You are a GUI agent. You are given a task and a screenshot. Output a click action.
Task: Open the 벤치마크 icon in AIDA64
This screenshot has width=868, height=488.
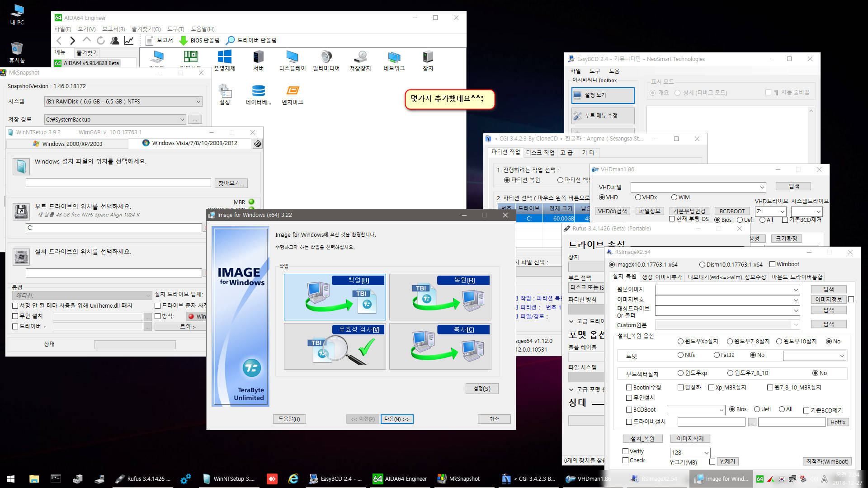point(292,94)
